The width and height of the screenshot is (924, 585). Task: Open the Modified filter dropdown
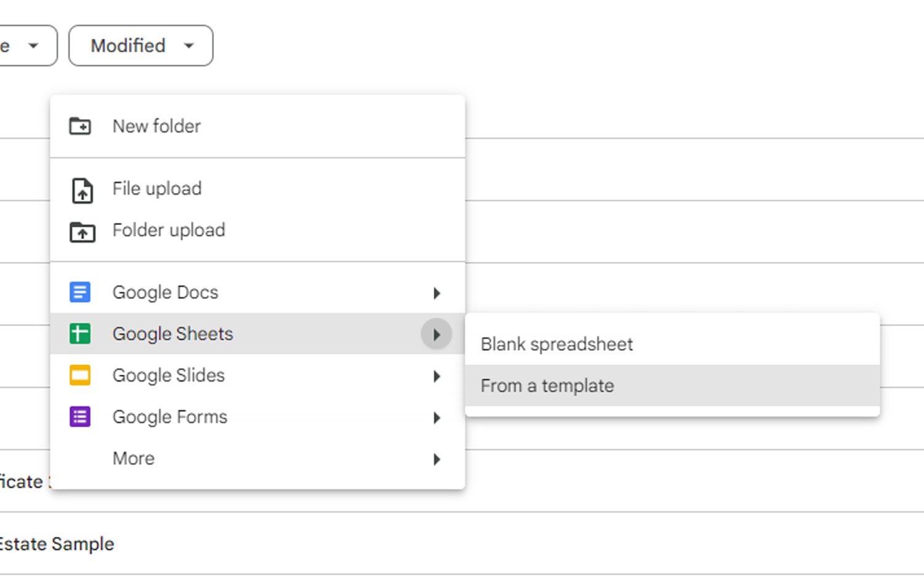(141, 46)
